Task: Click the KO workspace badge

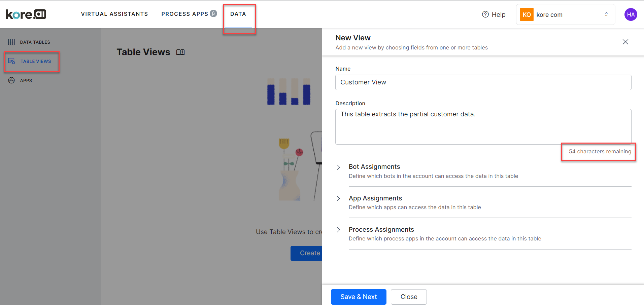Action: [x=527, y=14]
